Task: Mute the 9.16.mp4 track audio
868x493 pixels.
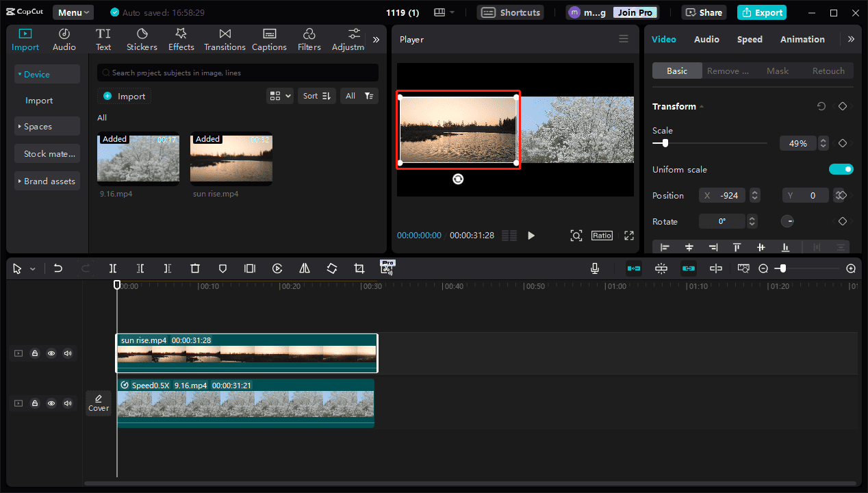Action: [x=68, y=403]
